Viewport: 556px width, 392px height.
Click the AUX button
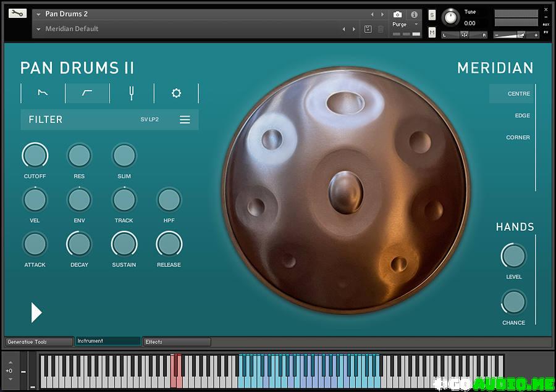pos(545,25)
